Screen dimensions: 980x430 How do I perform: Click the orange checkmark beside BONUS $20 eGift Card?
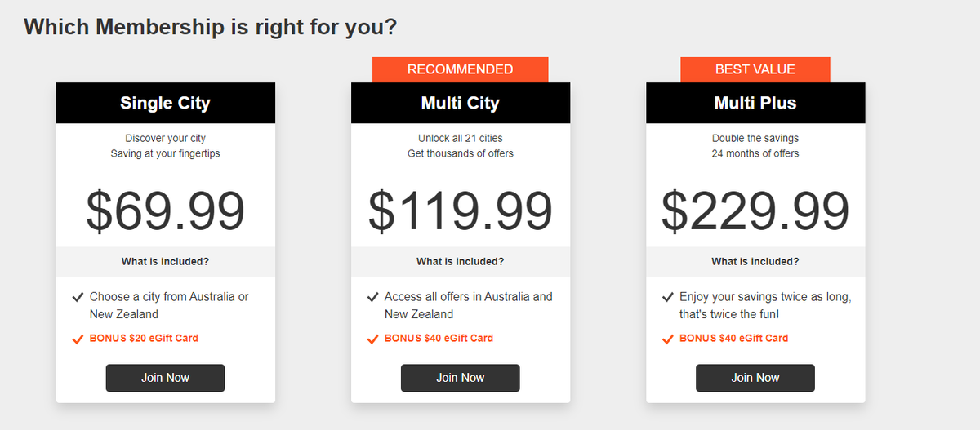[x=78, y=339]
